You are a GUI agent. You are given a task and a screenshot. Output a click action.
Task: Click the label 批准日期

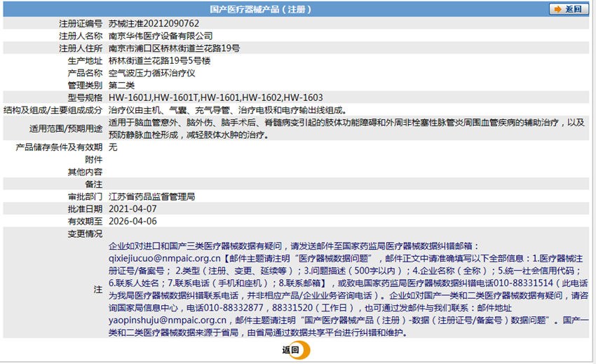coord(85,209)
